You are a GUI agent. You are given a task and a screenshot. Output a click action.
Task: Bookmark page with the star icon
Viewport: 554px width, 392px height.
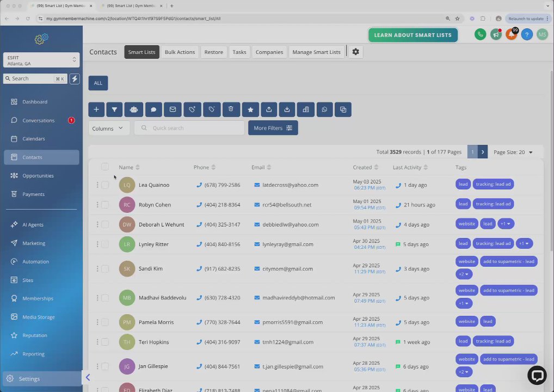[x=457, y=19]
